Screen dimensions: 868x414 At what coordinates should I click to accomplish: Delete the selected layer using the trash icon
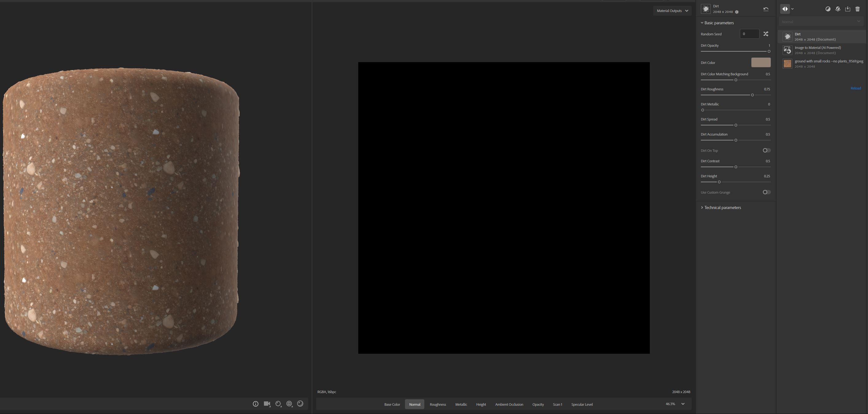coord(858,9)
